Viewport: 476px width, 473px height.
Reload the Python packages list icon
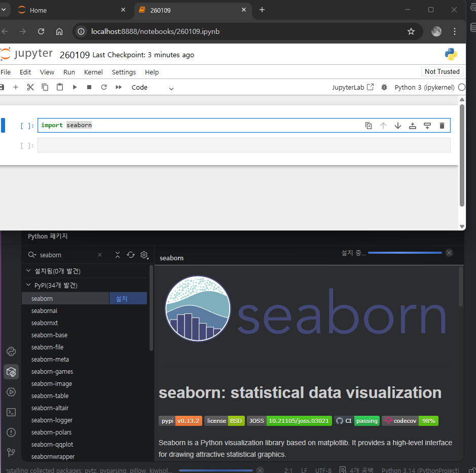(131, 255)
